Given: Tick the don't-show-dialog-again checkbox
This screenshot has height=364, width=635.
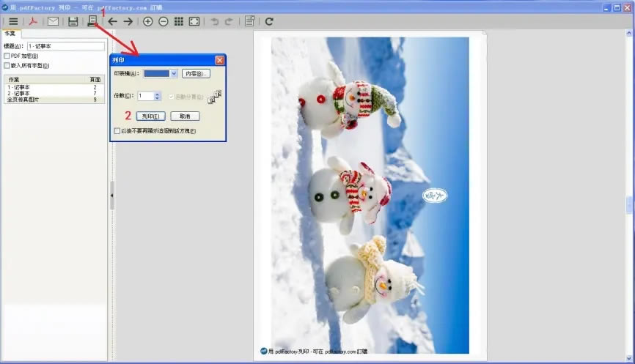Looking at the screenshot, I should coord(117,131).
